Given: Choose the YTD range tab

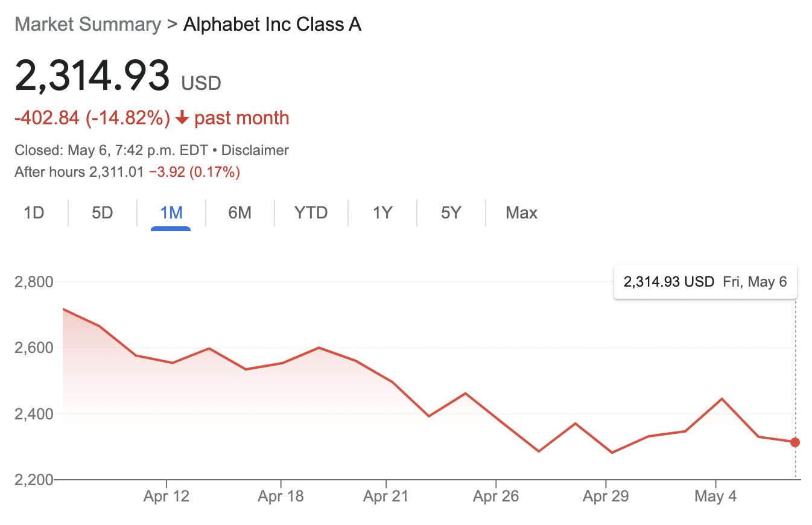Looking at the screenshot, I should tap(311, 213).
